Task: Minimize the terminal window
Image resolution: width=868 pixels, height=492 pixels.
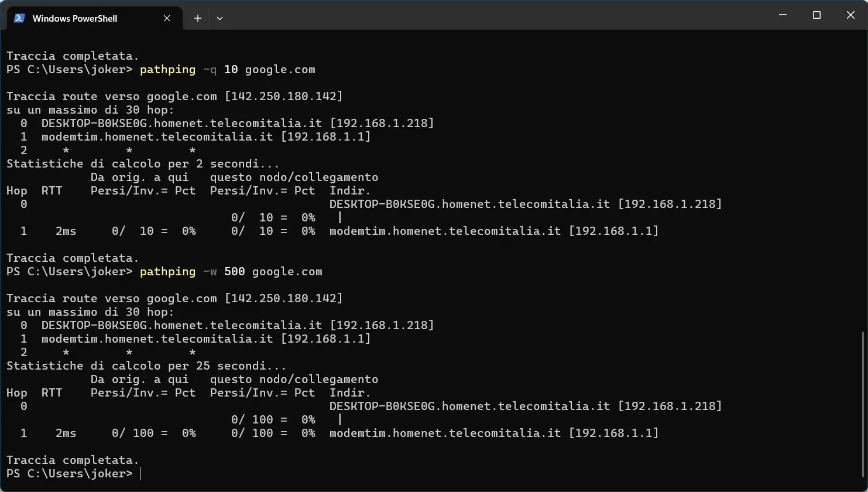Action: tap(783, 15)
